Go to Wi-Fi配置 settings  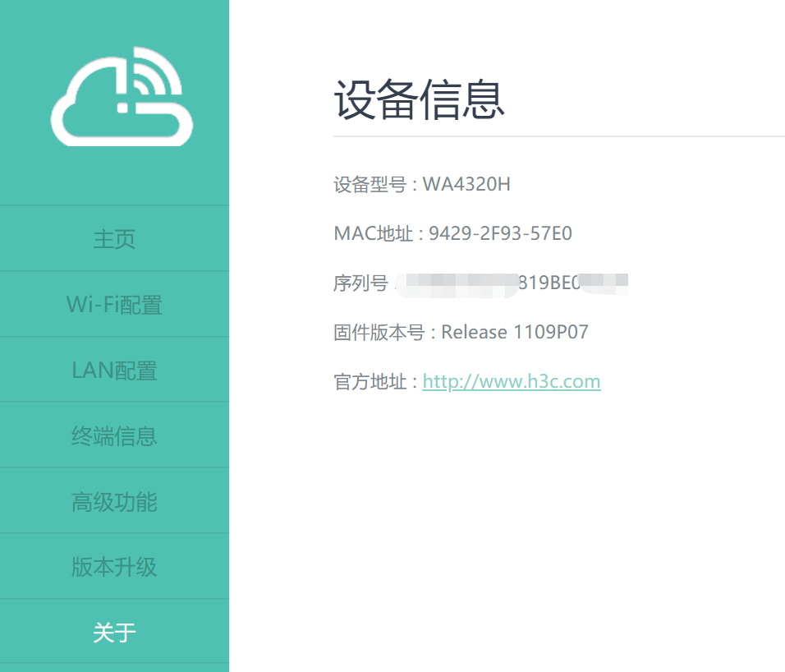click(114, 305)
